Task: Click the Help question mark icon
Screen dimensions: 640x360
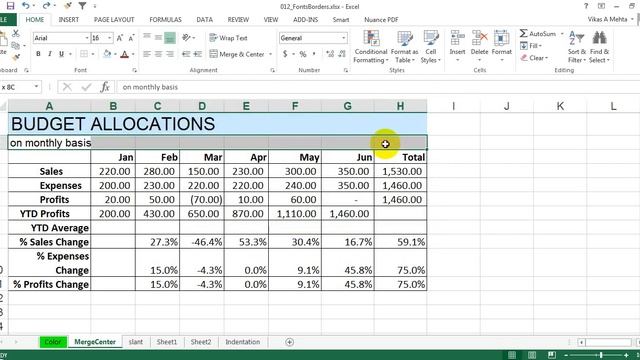Action: click(586, 6)
